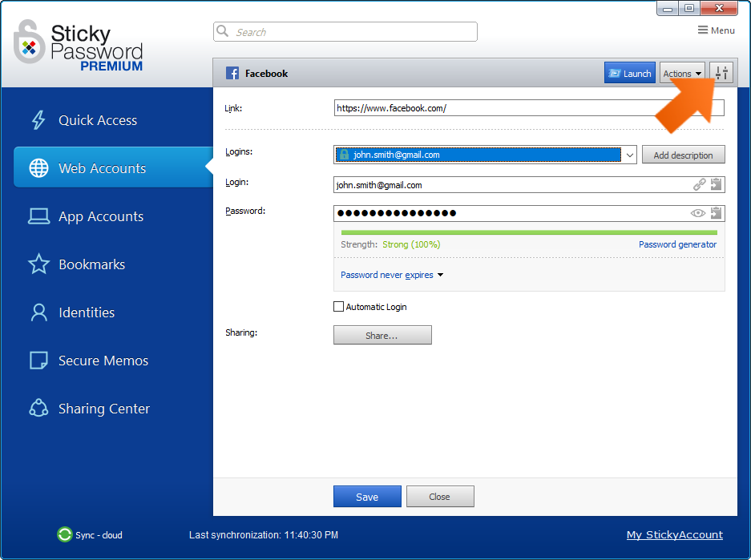Click the Secure Memos note icon
Viewport: 751px width, 560px height.
coord(38,361)
